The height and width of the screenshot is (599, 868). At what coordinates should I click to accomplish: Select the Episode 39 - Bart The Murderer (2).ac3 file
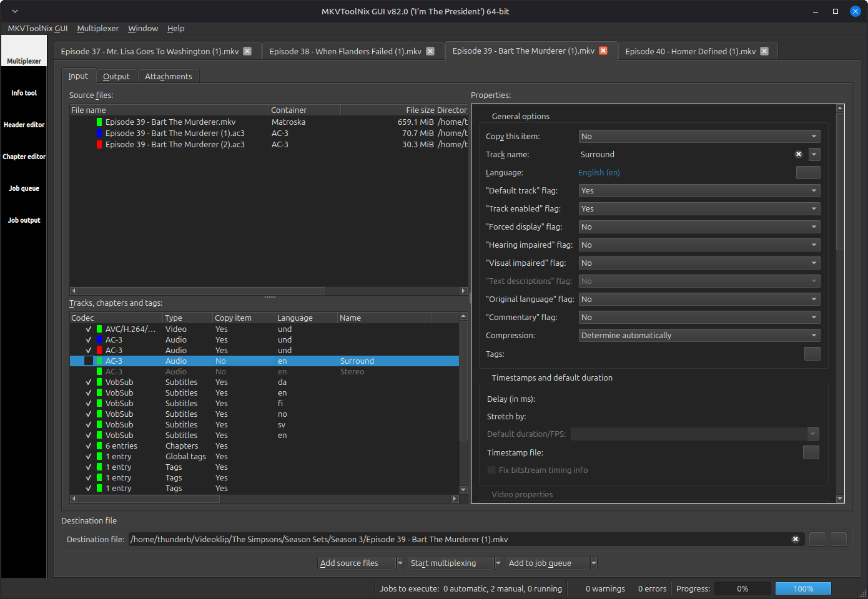click(x=174, y=145)
